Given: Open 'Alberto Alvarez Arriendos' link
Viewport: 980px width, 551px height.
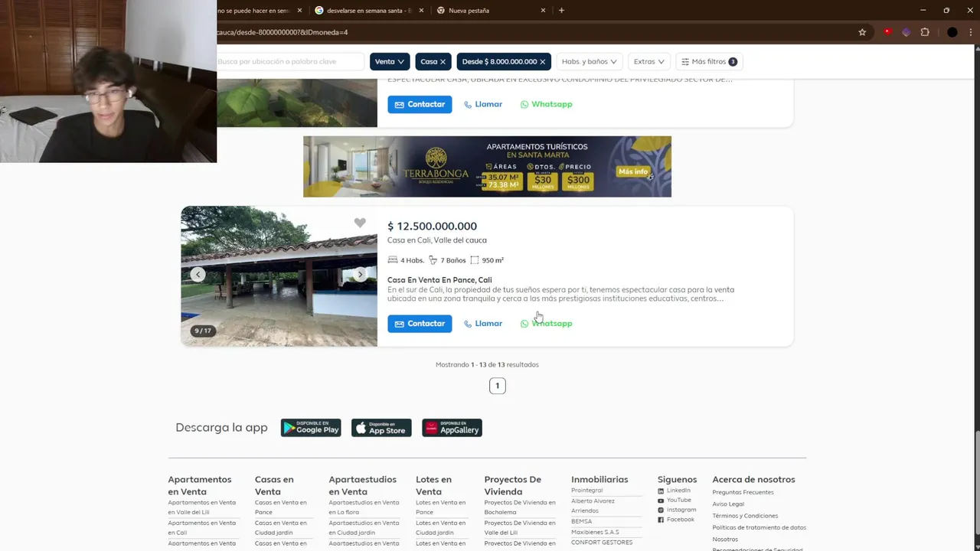Looking at the screenshot, I should pyautogui.click(x=593, y=506).
